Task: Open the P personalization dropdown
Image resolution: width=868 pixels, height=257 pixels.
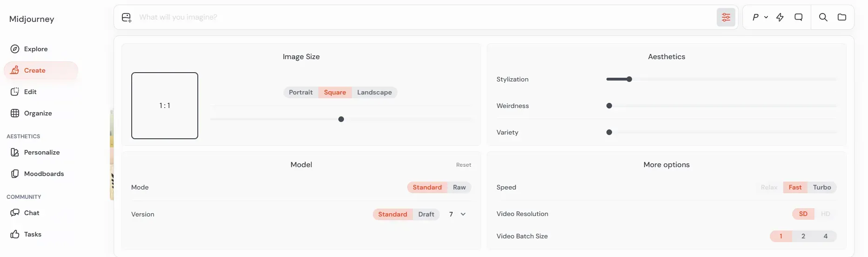Action: click(760, 17)
